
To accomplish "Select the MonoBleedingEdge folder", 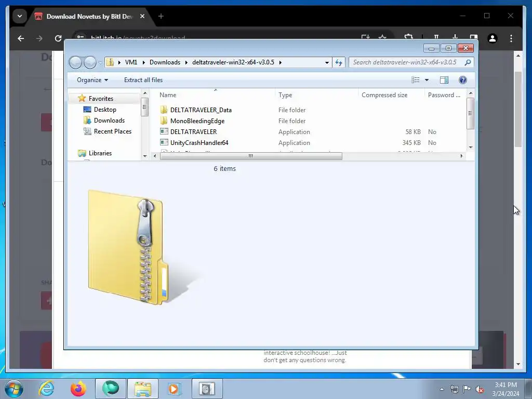I will click(x=197, y=121).
